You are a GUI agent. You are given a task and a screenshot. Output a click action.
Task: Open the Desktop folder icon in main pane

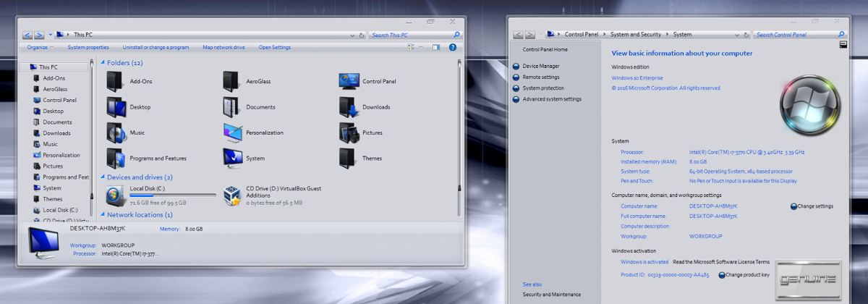click(x=116, y=107)
